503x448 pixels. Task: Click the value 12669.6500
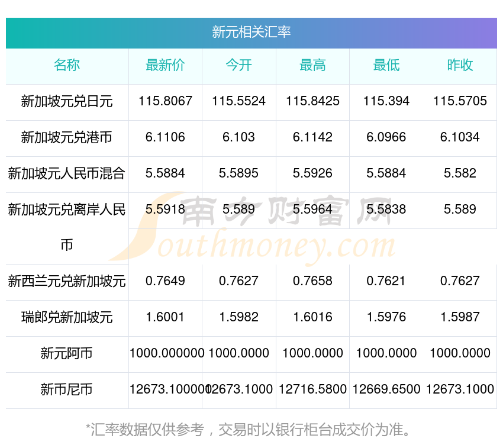(386, 389)
